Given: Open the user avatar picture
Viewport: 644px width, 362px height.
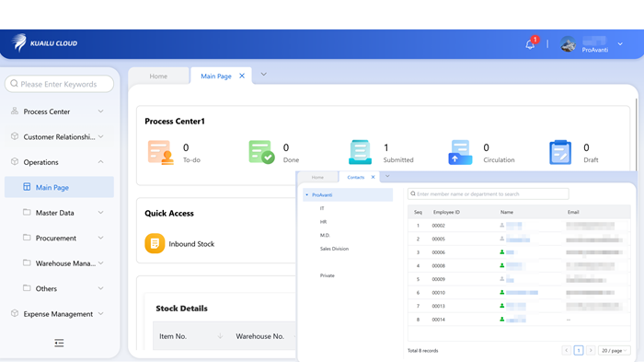Looking at the screenshot, I should [568, 44].
